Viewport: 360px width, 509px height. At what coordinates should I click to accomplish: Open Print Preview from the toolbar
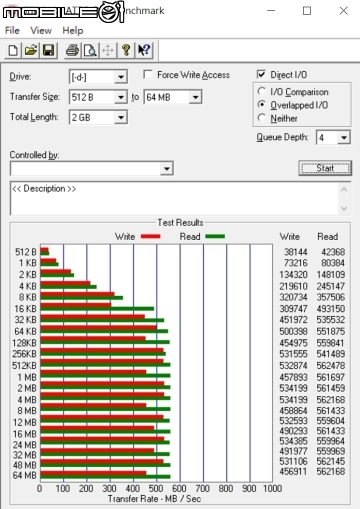point(90,51)
